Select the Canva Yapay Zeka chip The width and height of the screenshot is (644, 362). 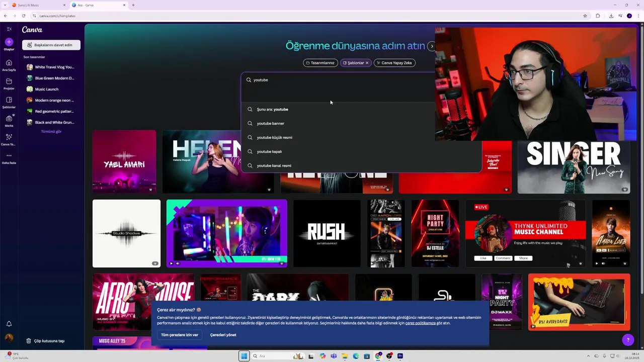coord(394,63)
